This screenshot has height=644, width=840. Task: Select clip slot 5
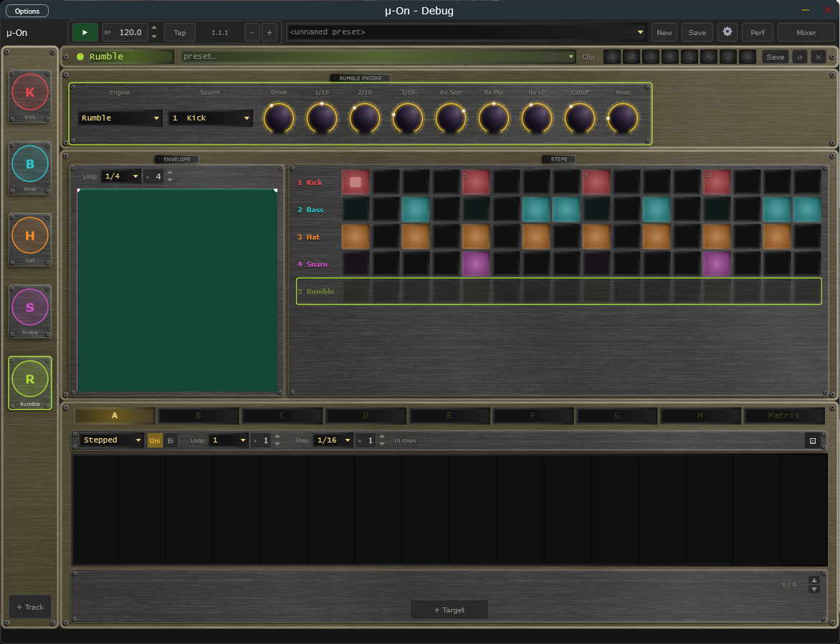(689, 57)
